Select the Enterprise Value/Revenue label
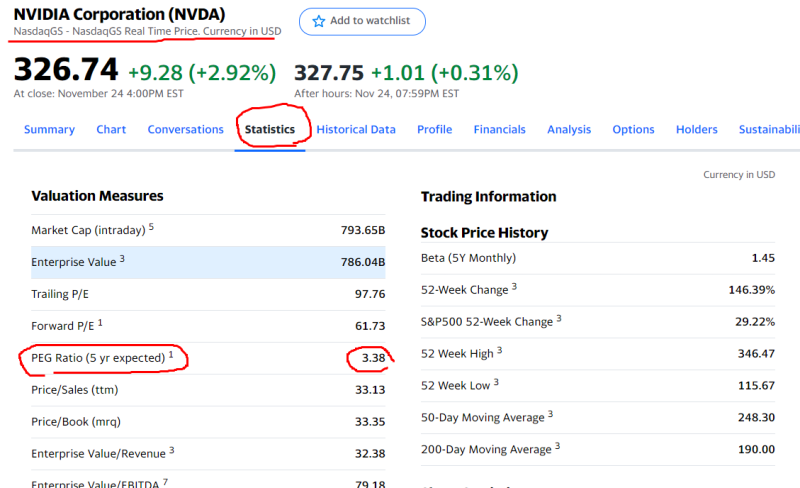This screenshot has width=800, height=488. [98, 453]
